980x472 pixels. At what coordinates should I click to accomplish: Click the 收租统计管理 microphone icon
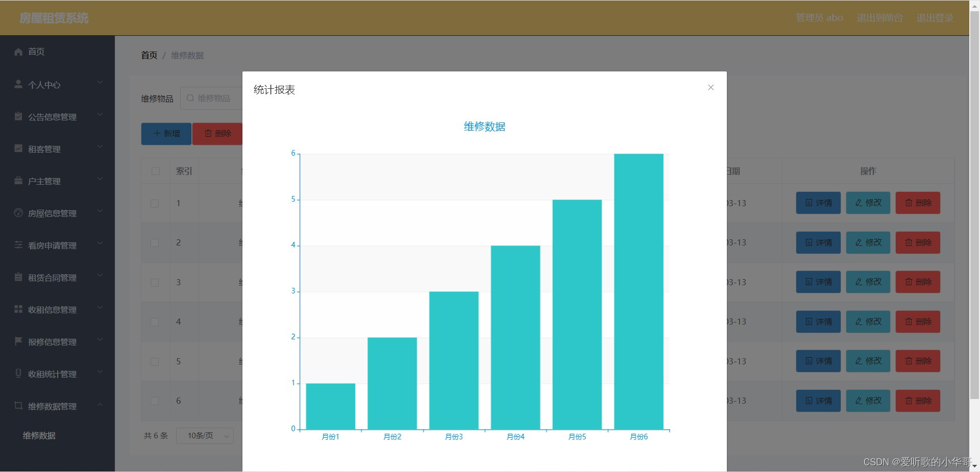point(18,374)
